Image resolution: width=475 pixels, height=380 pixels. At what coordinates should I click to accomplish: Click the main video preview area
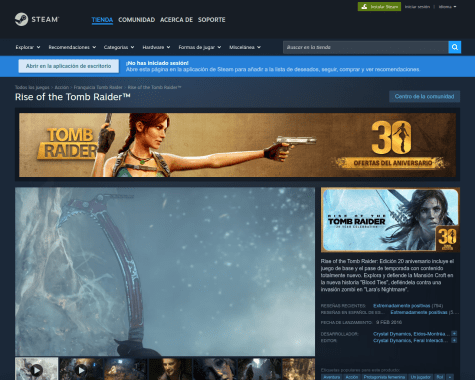click(x=165, y=272)
